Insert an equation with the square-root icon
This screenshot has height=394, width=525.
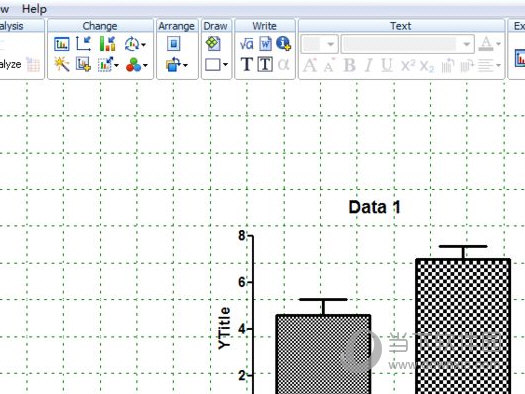tap(247, 44)
